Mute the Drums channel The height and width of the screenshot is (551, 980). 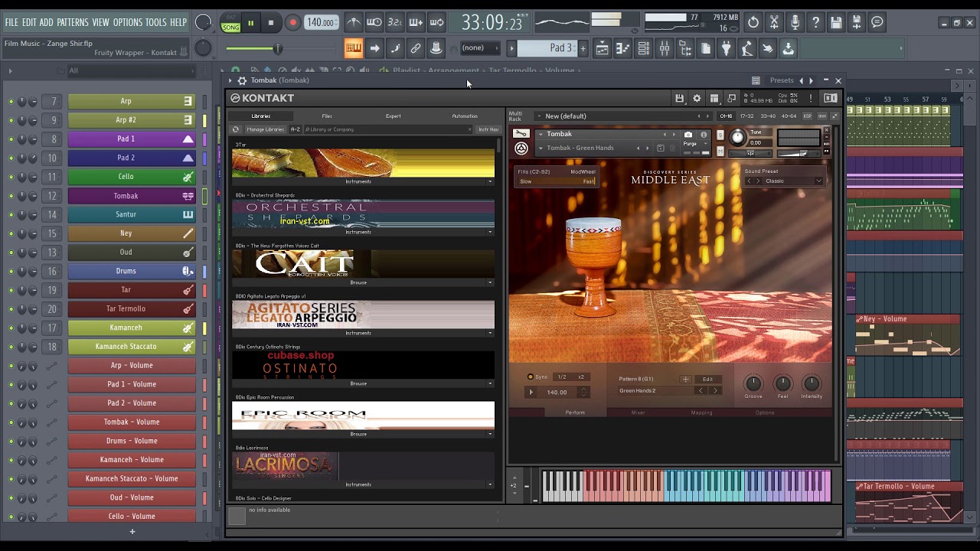tap(11, 271)
